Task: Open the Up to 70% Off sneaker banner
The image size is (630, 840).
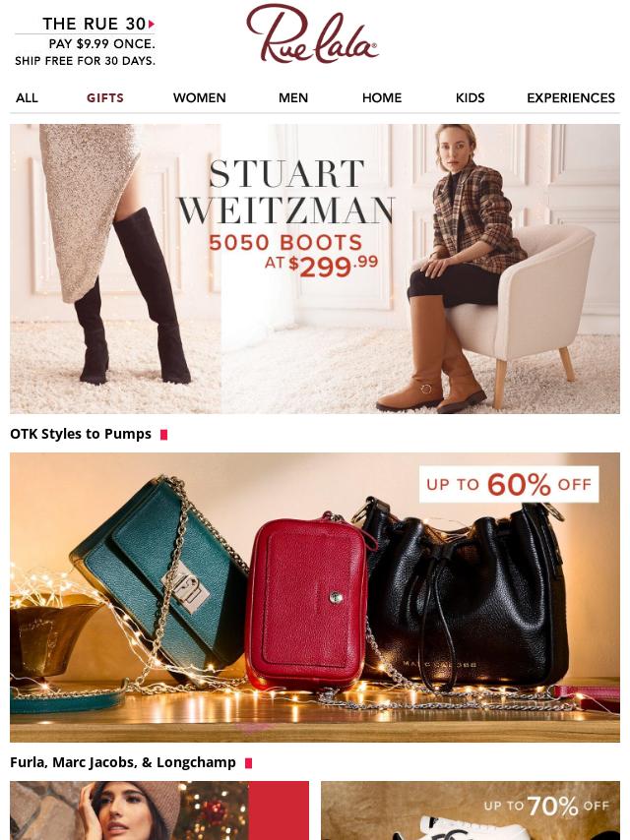Action: coord(471,810)
